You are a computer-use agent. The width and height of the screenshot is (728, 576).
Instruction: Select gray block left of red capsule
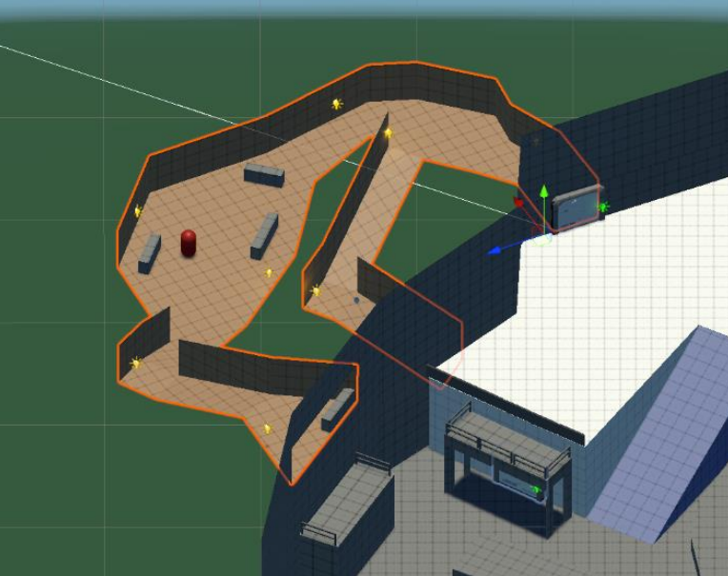pos(150,253)
